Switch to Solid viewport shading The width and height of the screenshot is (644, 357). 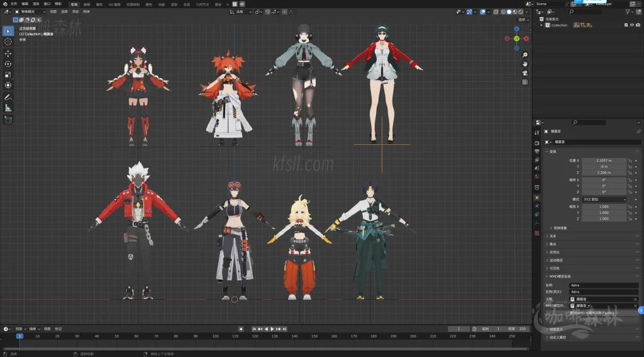point(509,12)
